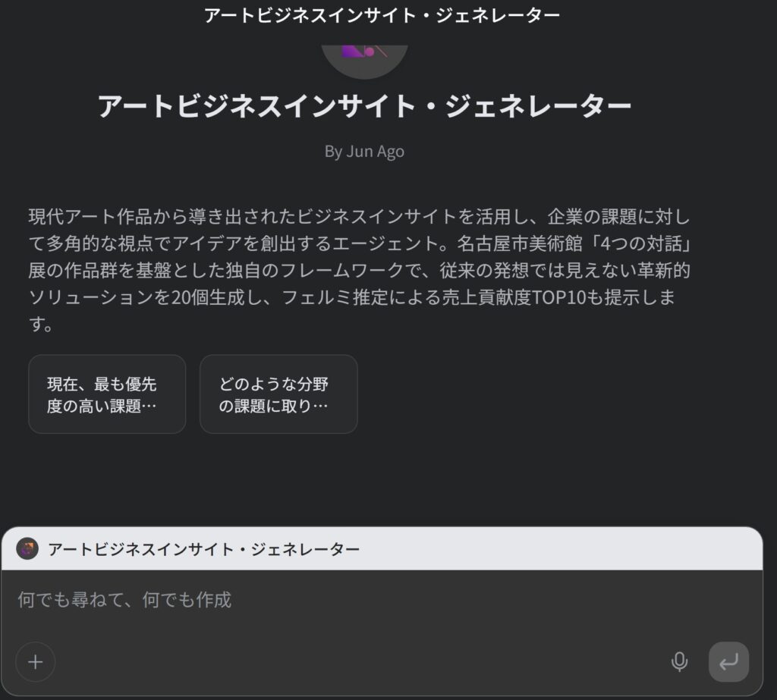
Task: Open the attachment options with the + control
Action: [35, 661]
